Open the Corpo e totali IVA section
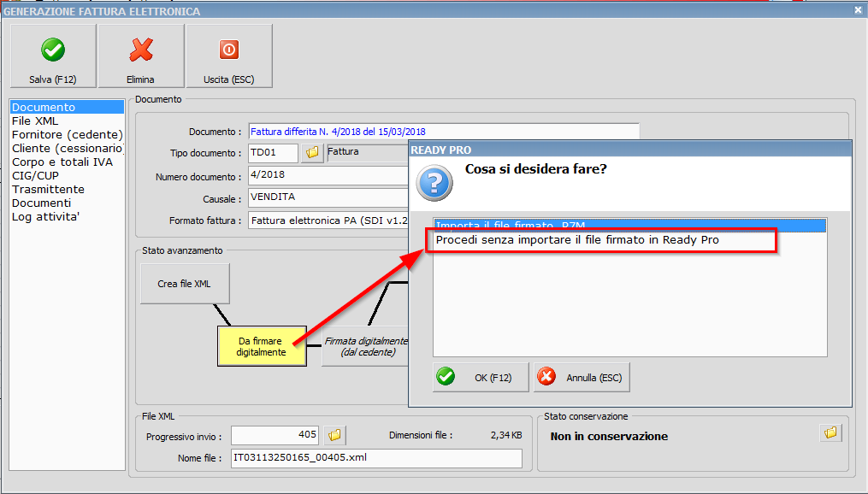 point(67,162)
